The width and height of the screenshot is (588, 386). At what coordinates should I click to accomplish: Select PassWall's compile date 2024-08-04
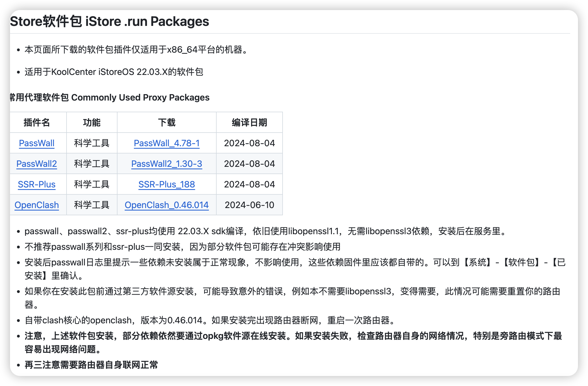click(249, 143)
